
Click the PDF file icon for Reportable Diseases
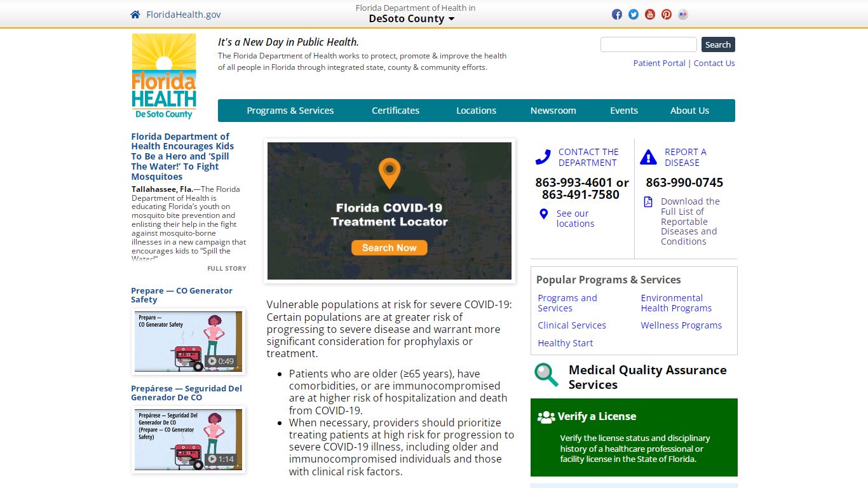pos(648,202)
